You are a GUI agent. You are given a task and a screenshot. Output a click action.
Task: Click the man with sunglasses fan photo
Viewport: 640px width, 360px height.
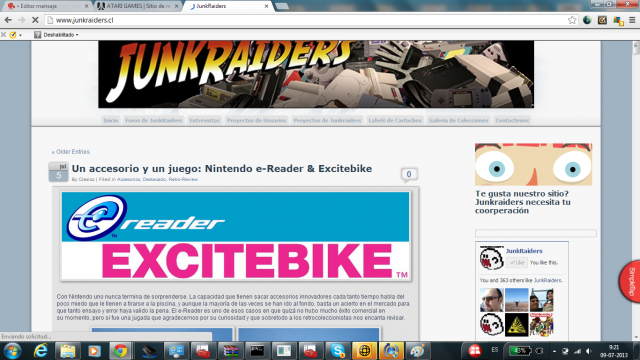[x=491, y=300]
